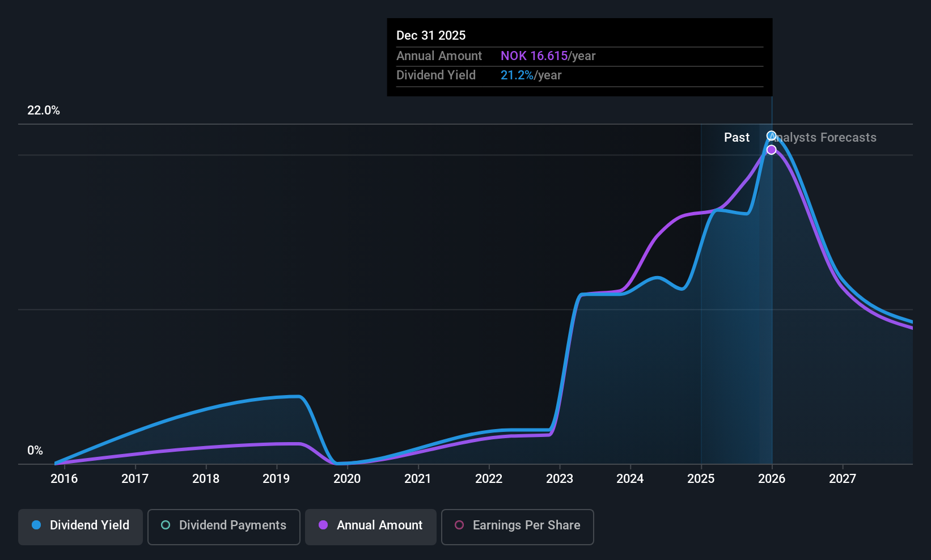Click the 21.2% dividend yield value

(x=516, y=75)
